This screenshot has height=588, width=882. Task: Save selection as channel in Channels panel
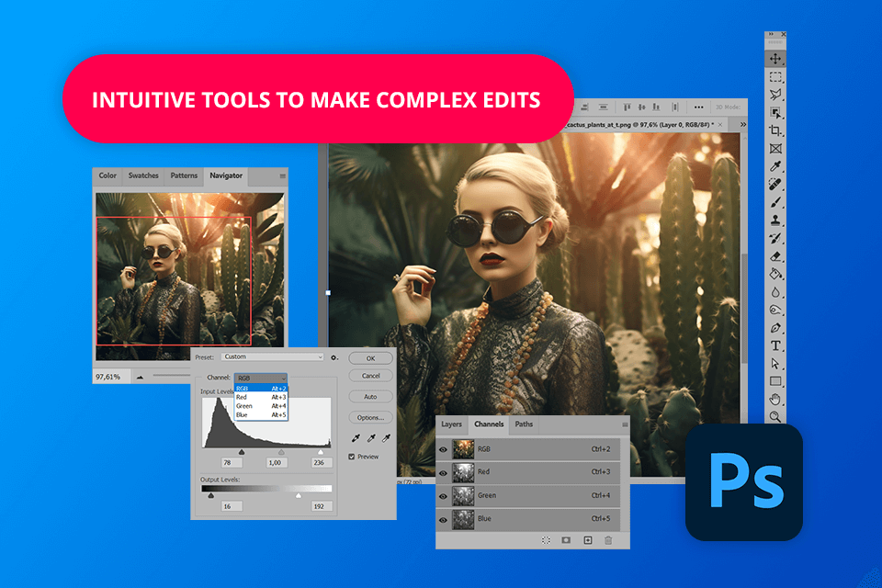click(x=566, y=540)
